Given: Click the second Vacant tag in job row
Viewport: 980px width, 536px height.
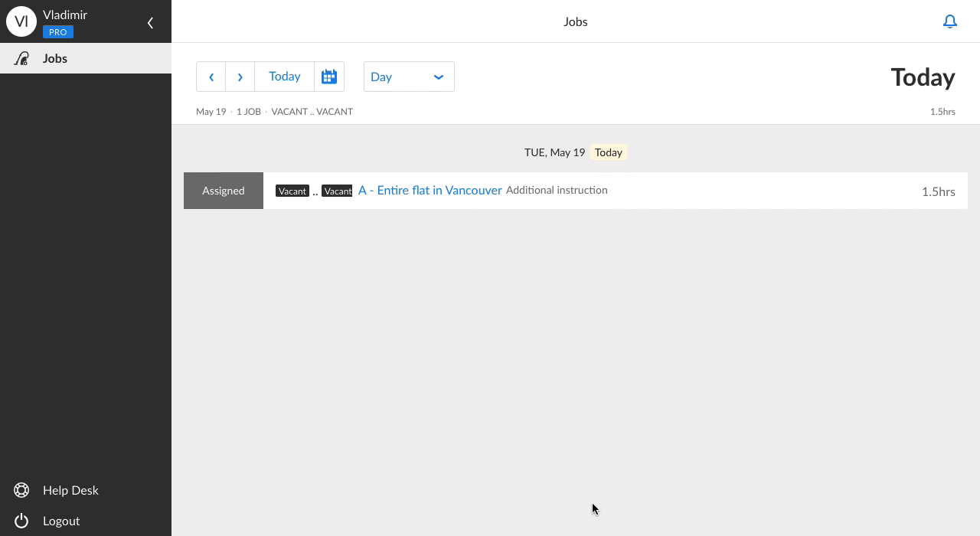Looking at the screenshot, I should (337, 191).
